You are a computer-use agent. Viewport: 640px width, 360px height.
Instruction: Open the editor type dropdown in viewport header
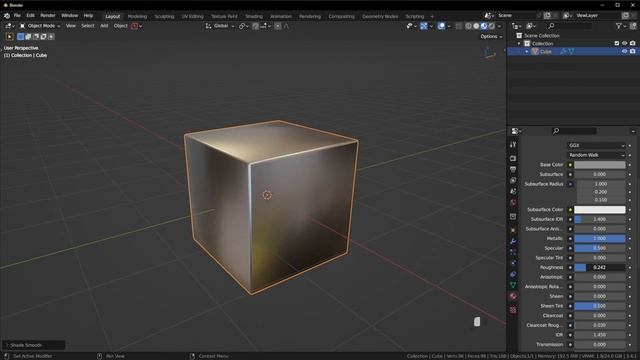tap(10, 26)
